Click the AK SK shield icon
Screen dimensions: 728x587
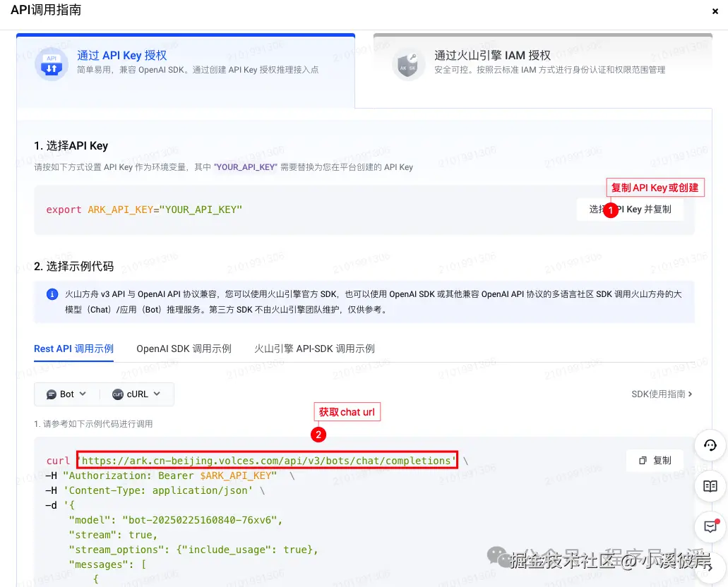(x=408, y=64)
